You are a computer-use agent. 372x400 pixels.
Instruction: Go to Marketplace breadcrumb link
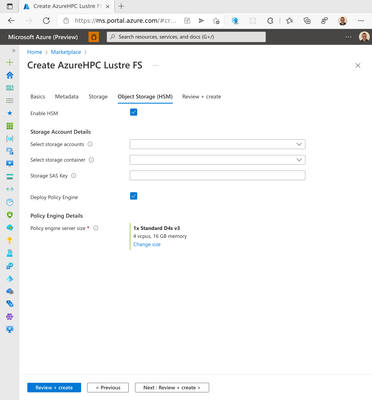point(66,52)
